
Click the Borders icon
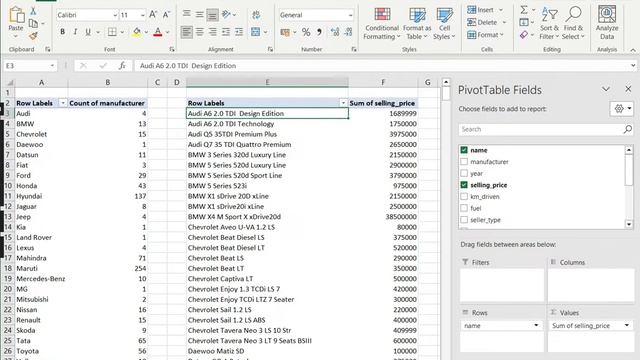[112, 32]
